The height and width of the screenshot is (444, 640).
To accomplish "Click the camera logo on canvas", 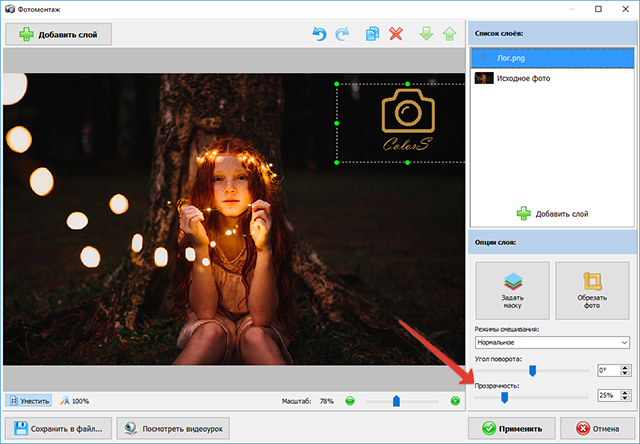I will pyautogui.click(x=408, y=111).
